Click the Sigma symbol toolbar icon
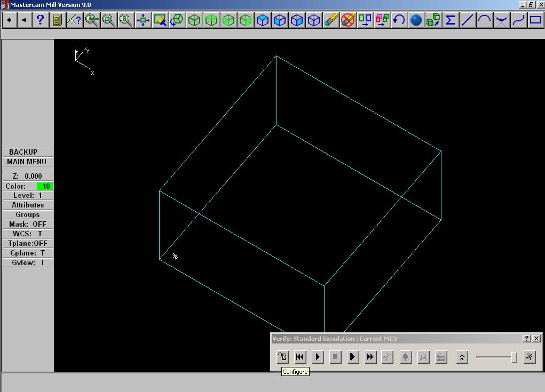The image size is (545, 392). (450, 20)
